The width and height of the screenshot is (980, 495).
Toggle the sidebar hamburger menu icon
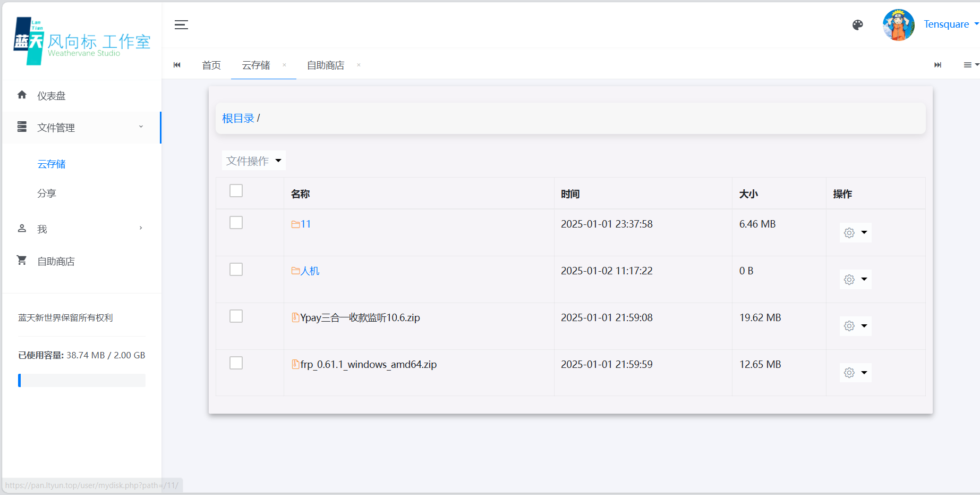coord(181,24)
